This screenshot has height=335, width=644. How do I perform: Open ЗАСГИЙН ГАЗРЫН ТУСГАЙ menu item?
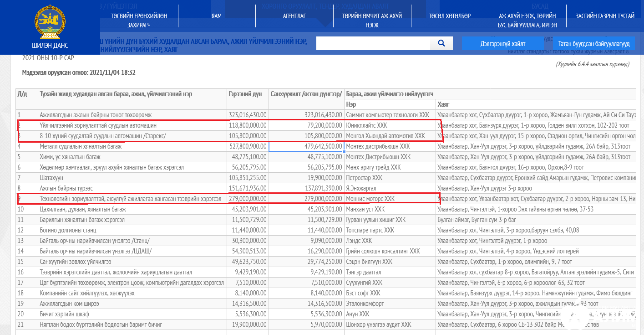click(x=605, y=16)
